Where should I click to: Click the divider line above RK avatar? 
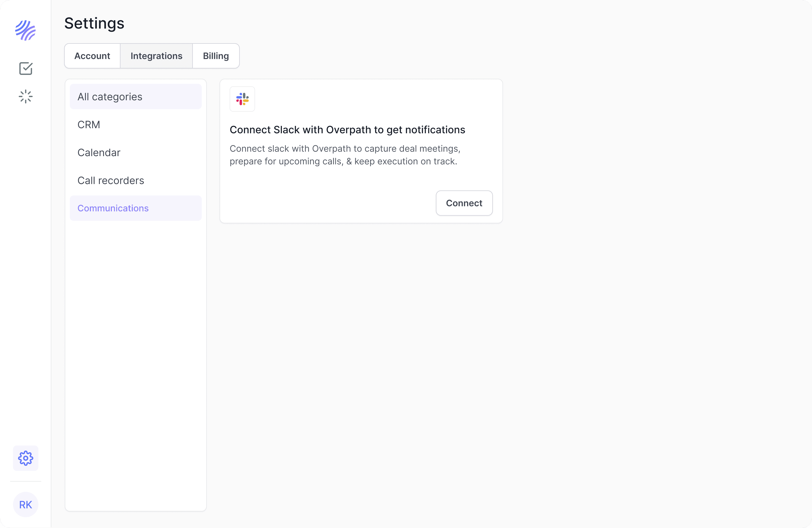26,481
